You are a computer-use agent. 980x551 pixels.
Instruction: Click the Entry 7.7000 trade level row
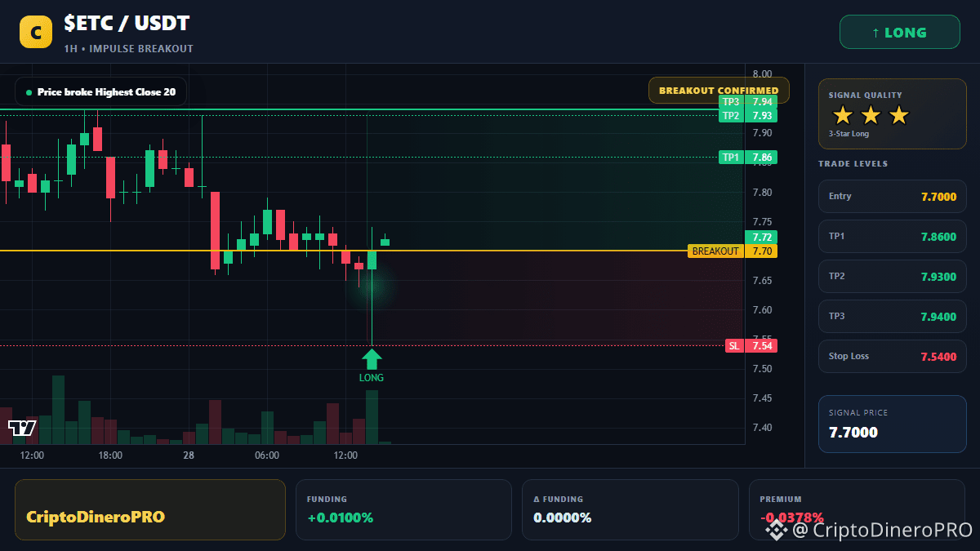(x=892, y=197)
